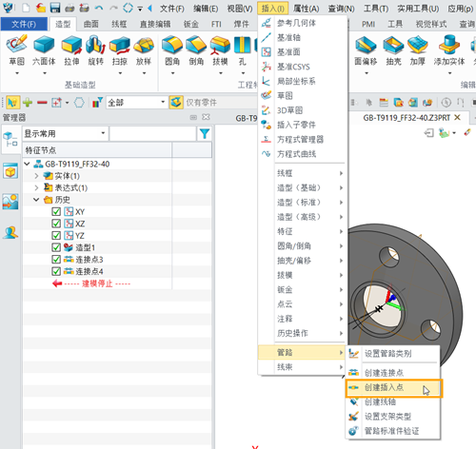The height and width of the screenshot is (449, 476).
Task: Select the 造型1 history tree item
Action: [85, 247]
